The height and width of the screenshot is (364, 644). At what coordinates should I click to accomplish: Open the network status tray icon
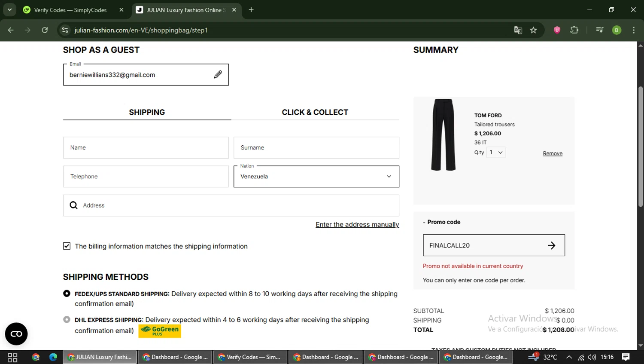(x=581, y=357)
